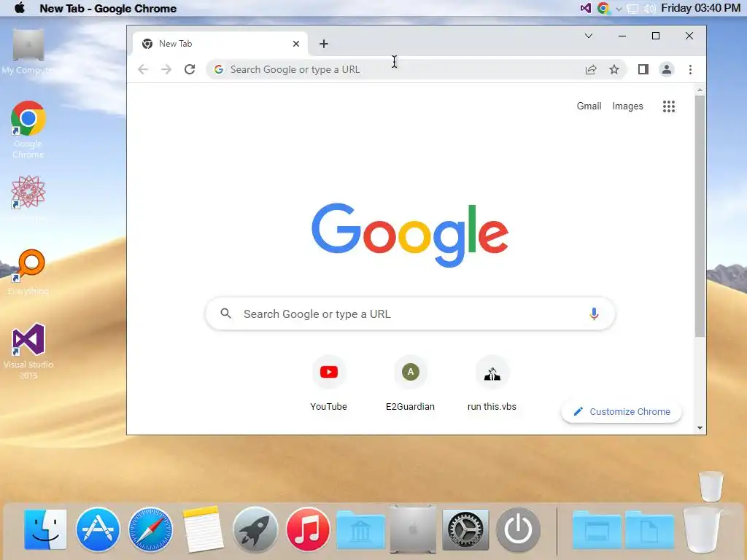The width and height of the screenshot is (747, 560).
Task: Open the tab search chevron dropdown
Action: point(589,36)
